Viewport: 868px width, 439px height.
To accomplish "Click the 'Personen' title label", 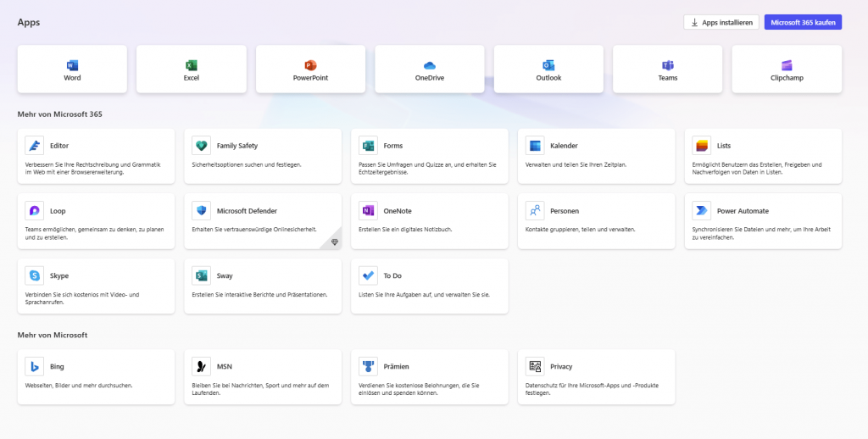I will click(565, 211).
